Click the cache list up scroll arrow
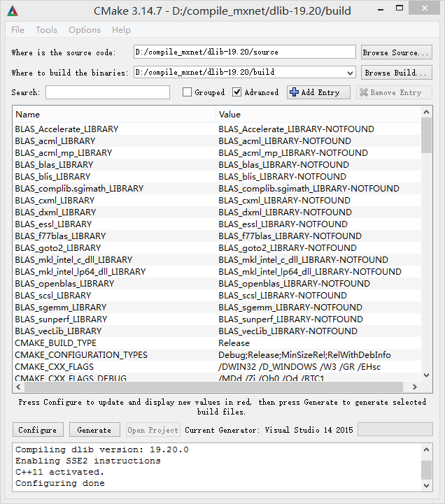The width and height of the screenshot is (445, 504). [x=427, y=112]
